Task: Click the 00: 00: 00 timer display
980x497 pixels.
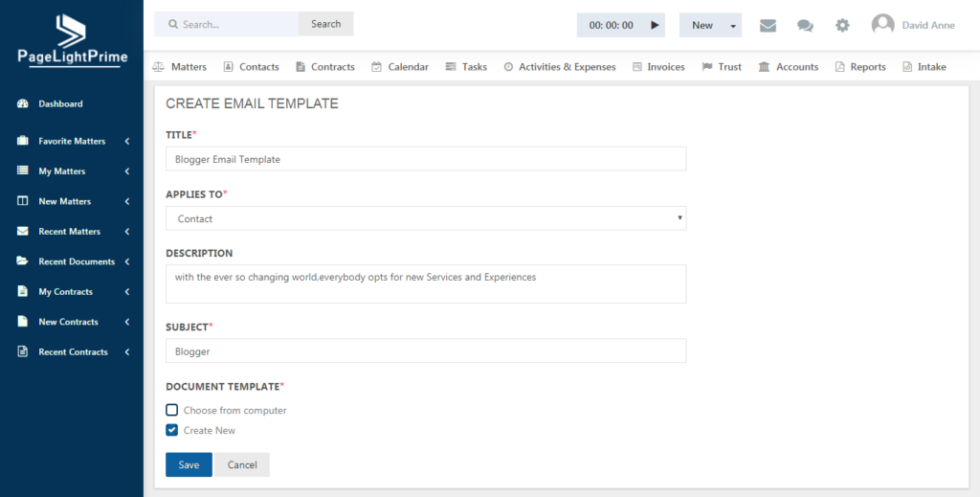Action: [612, 26]
